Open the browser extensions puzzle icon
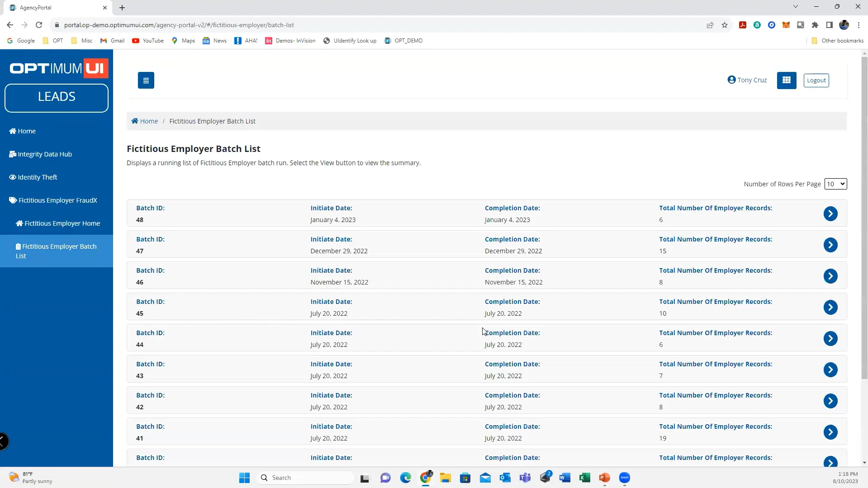Screen dimensions: 868x488 [815, 25]
